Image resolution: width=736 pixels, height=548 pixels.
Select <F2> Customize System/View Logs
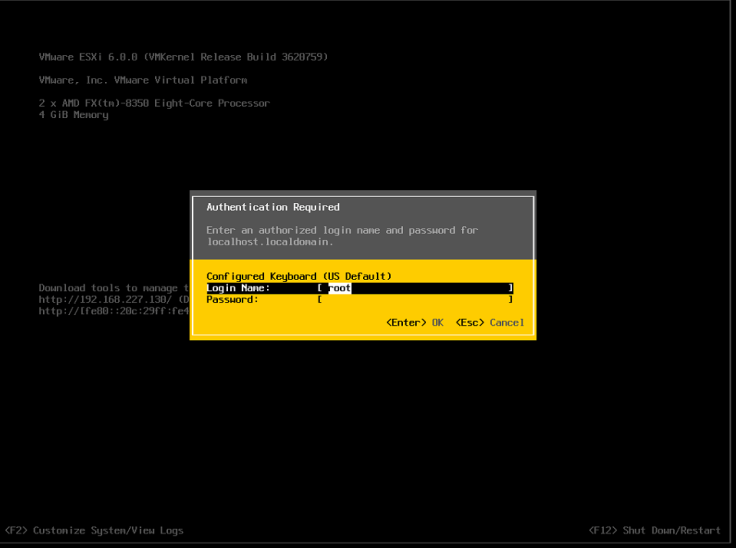click(94, 531)
